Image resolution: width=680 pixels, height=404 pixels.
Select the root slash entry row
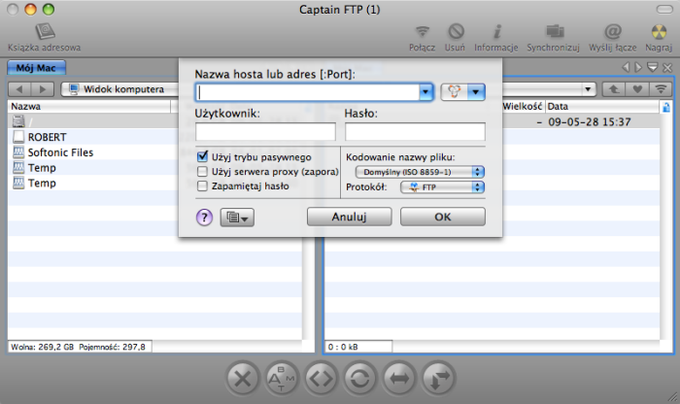click(x=93, y=122)
